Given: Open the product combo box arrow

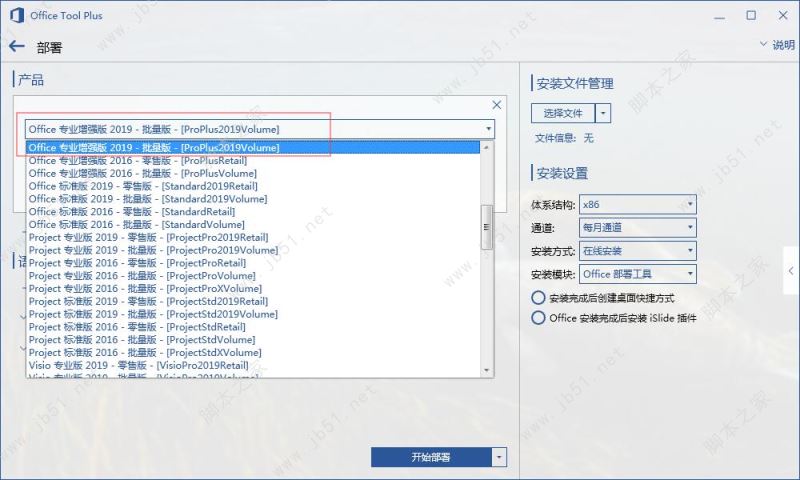Looking at the screenshot, I should click(489, 129).
